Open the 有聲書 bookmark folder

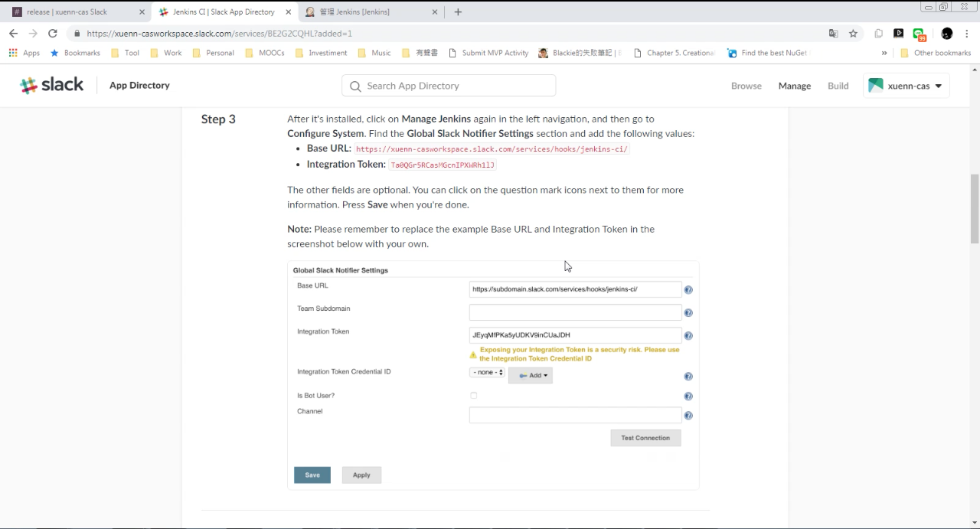click(x=420, y=53)
